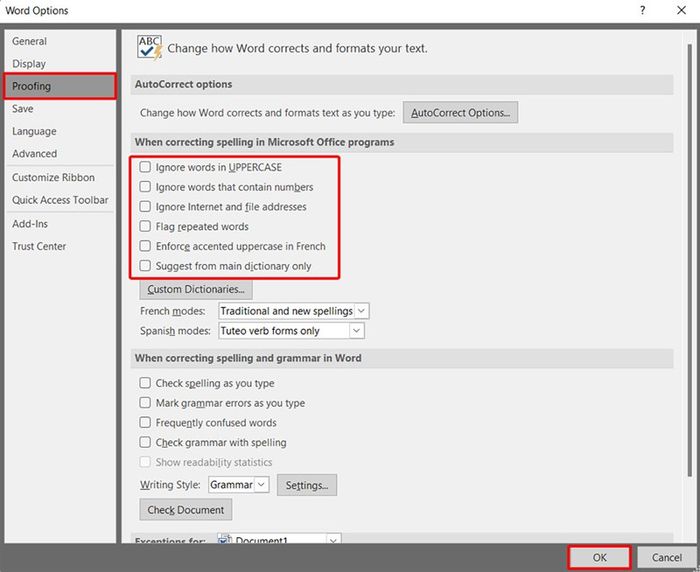Click the 'Word Options' title text
700x572 pixels.
pyautogui.click(x=37, y=10)
